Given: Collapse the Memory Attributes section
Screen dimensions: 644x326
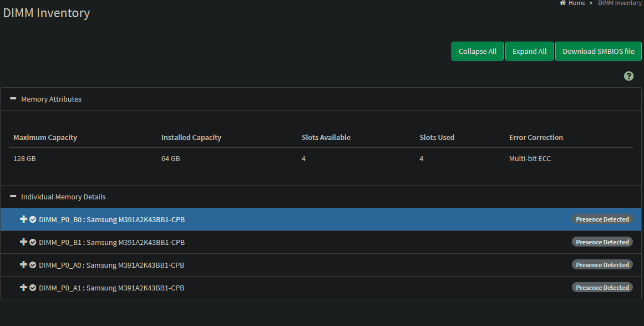Looking at the screenshot, I should click(x=13, y=99).
